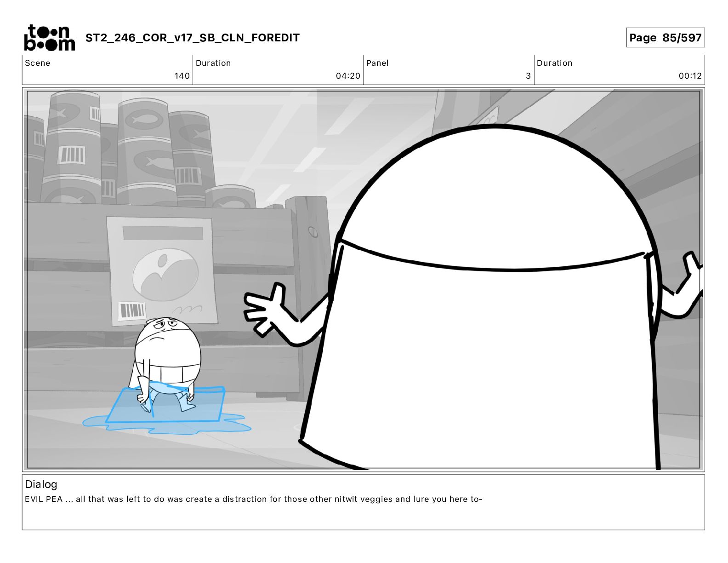Viewport: 728px width, 563px height.
Task: Click the Scene label
Action: (38, 63)
